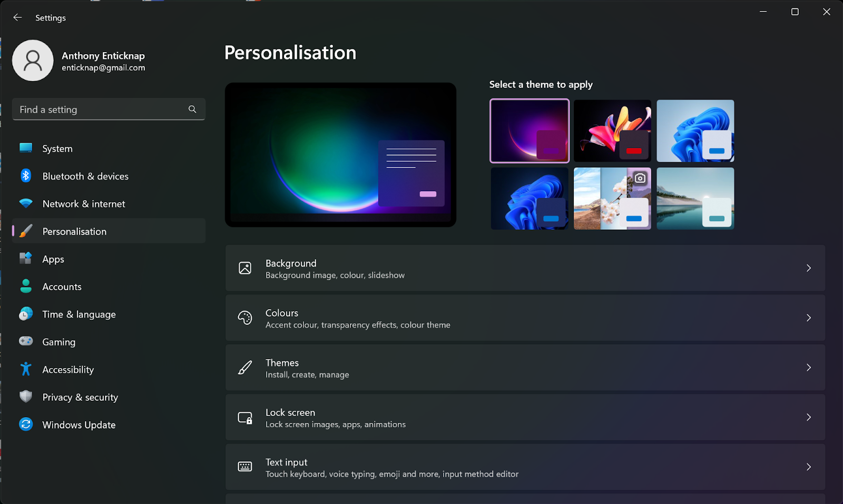The height and width of the screenshot is (504, 843).
Task: Open Install, create, manage themes
Action: point(525,368)
